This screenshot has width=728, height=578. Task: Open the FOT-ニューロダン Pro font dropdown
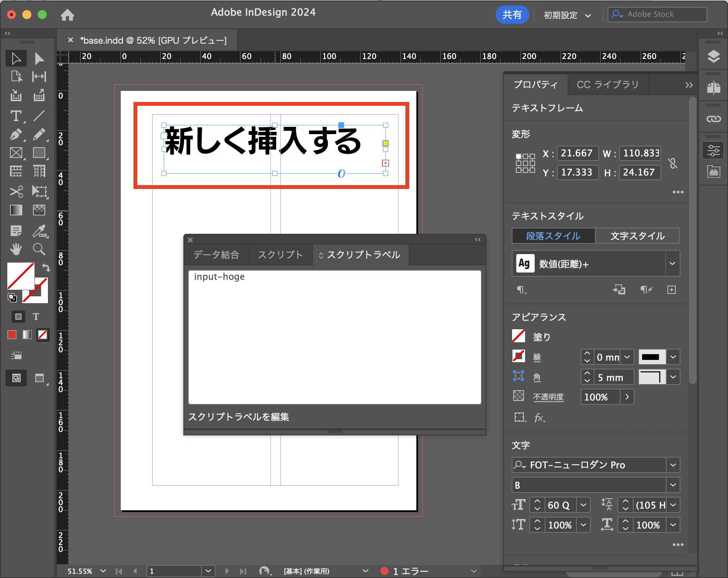pos(673,465)
